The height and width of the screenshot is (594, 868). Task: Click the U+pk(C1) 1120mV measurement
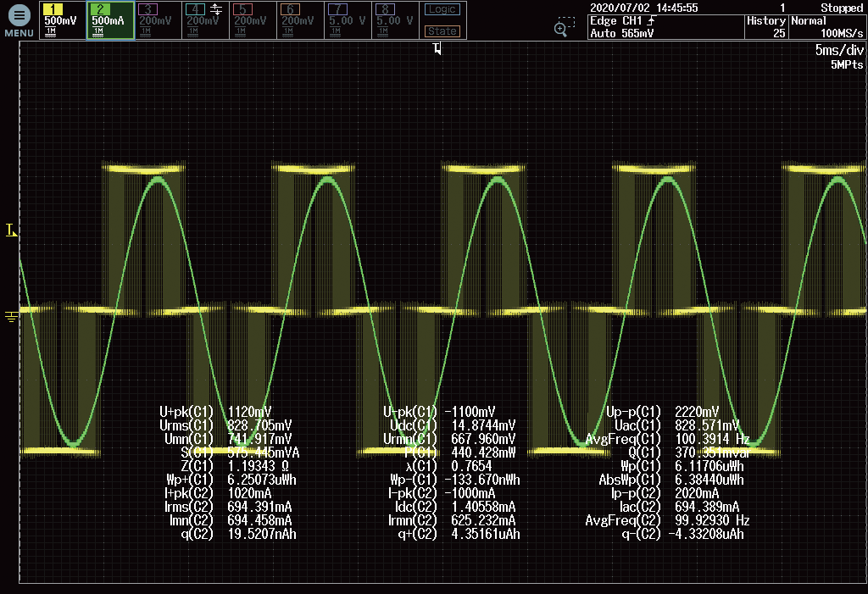(x=215, y=412)
